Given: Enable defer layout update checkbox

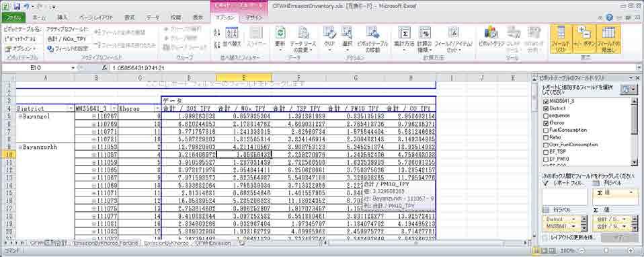Looking at the screenshot, I should (545, 237).
